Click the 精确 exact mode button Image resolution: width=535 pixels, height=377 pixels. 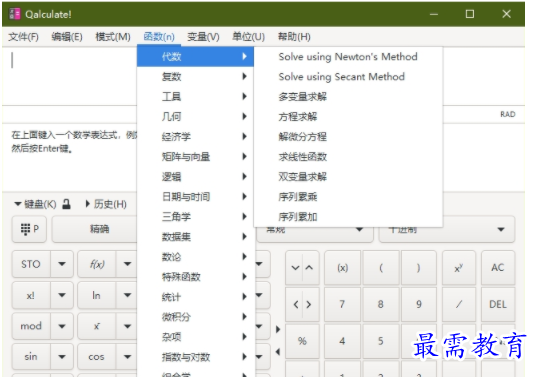95,229
